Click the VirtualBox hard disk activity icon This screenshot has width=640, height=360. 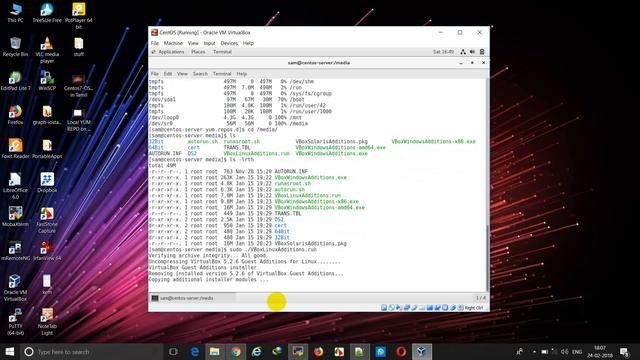(x=384, y=308)
